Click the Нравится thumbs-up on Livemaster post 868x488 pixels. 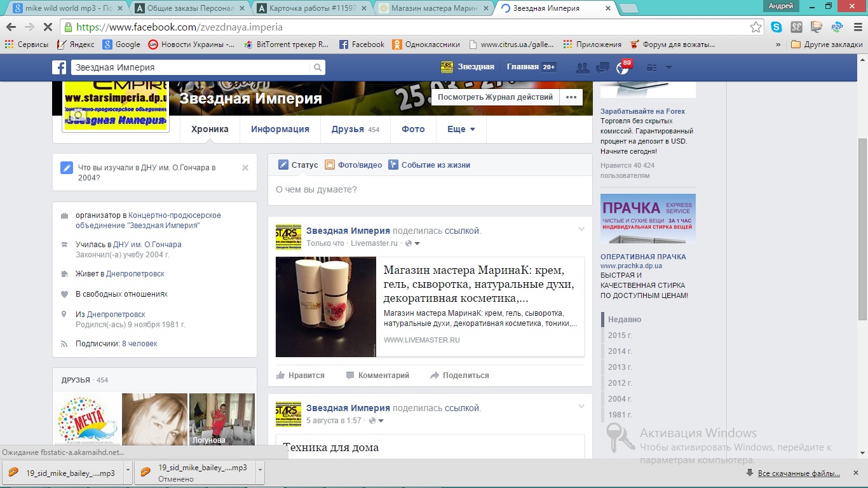[301, 376]
